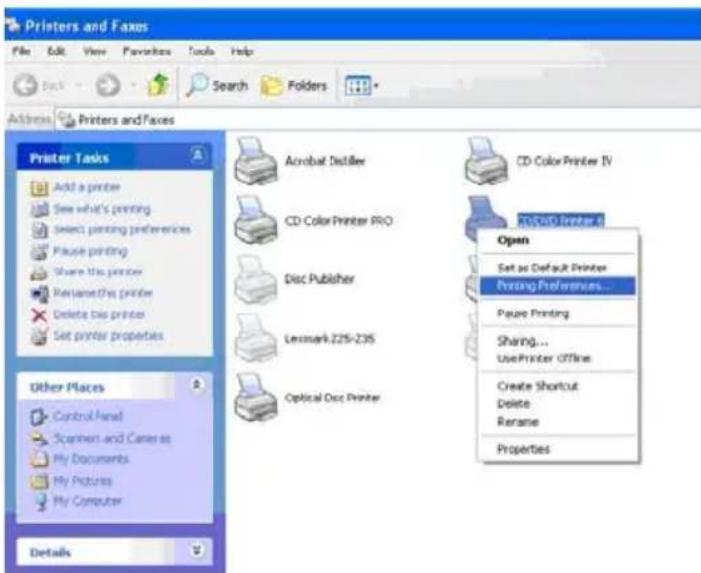This screenshot has height=573, width=701.
Task: Click the Up folder icon
Action: tap(158, 85)
